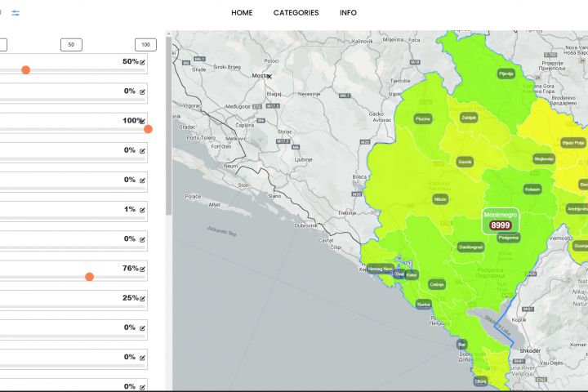Click the criteria panel vertical scrollbar
Screen dimensions: 588x392
tap(169, 126)
